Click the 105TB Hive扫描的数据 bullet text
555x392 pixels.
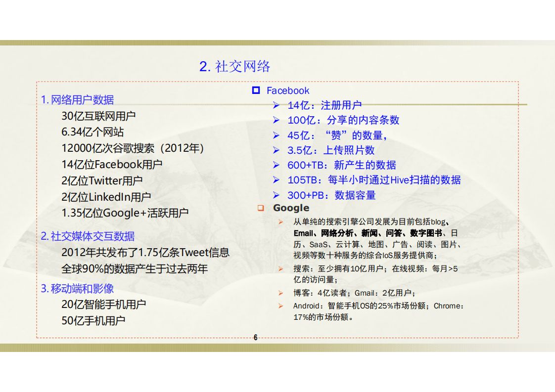[373, 180]
